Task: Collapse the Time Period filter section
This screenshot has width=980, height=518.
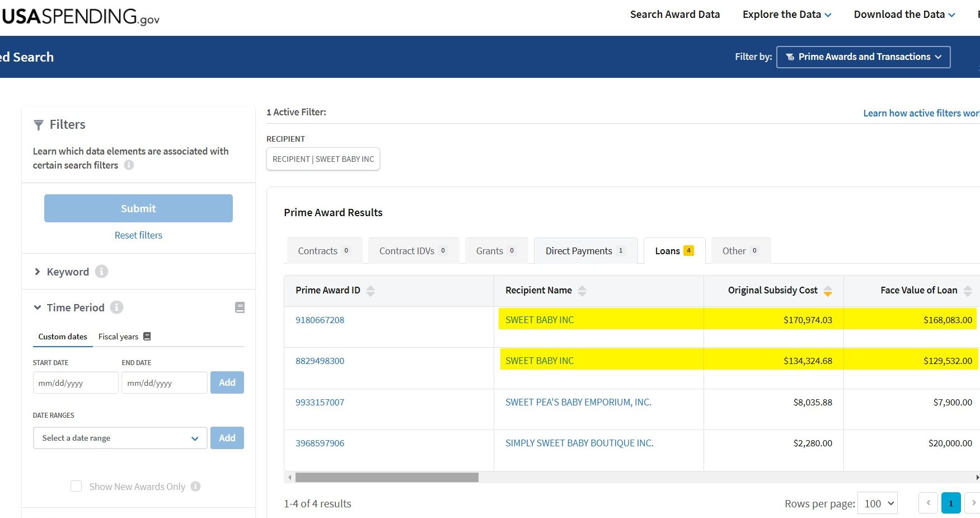Action: tap(37, 307)
